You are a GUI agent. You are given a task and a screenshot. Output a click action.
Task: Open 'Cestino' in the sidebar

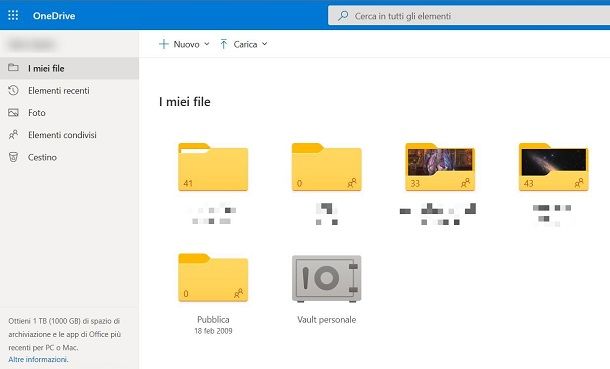[x=69, y=157]
